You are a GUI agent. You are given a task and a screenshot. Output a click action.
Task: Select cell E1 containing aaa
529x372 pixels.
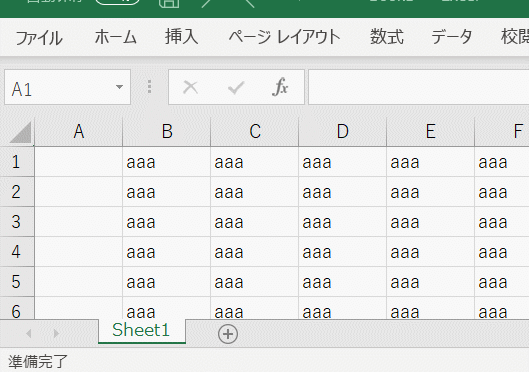(x=431, y=162)
